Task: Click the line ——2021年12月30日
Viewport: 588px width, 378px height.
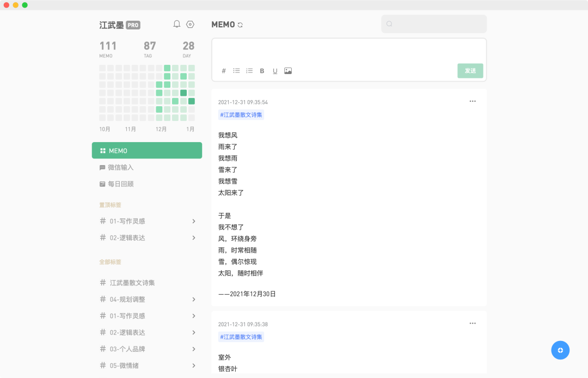Action: point(247,294)
